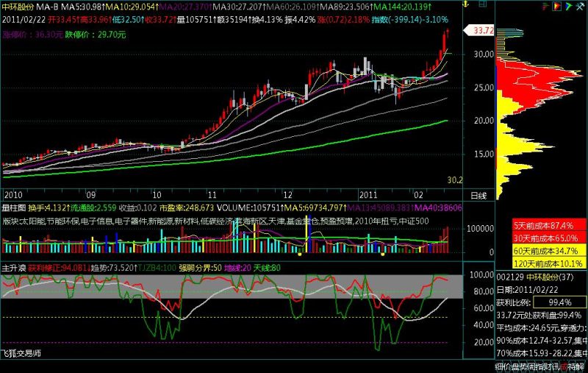Switch to the 指 tab
Screen dimensions: 588x373
pos(539,367)
